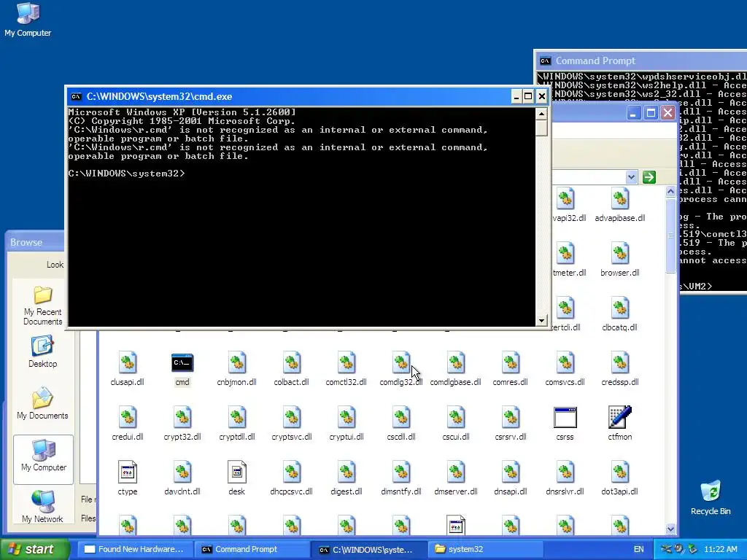Select the digest.dll file
The image size is (747, 560).
pos(347,479)
